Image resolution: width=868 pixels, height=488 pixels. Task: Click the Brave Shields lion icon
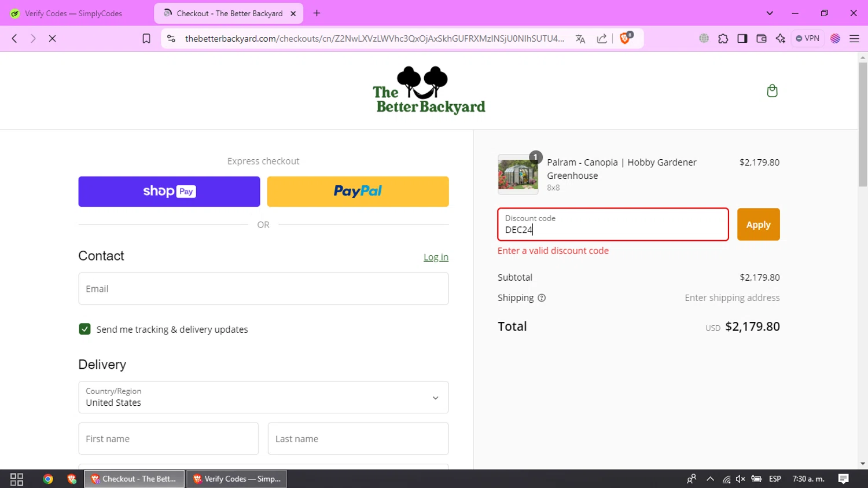[626, 38]
